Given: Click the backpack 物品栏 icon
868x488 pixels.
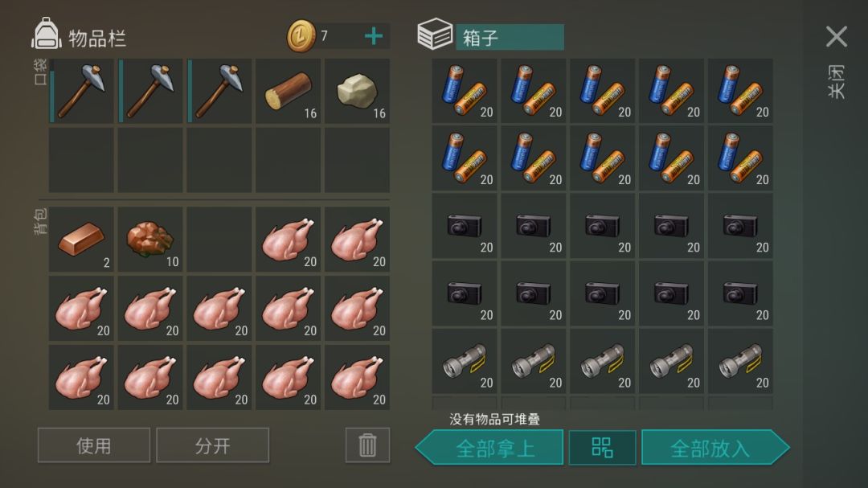Looking at the screenshot, I should (x=47, y=34).
